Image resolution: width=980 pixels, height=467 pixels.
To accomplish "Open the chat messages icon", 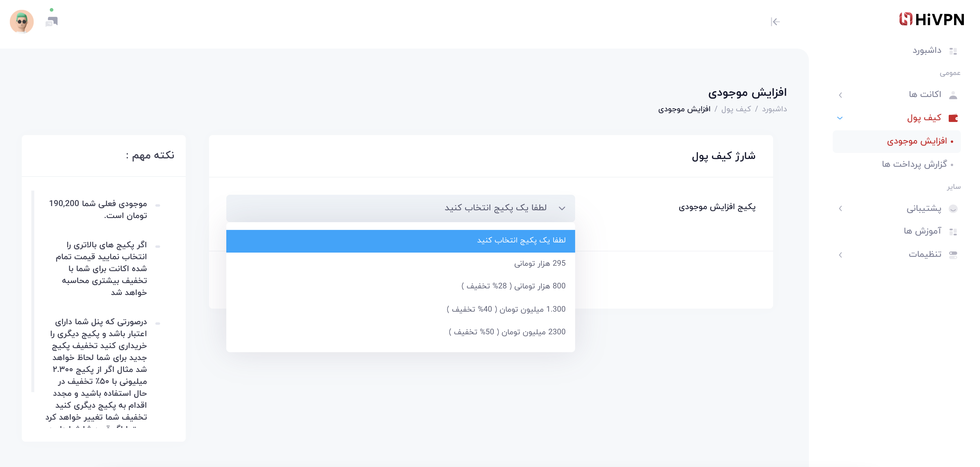I will 51,22.
